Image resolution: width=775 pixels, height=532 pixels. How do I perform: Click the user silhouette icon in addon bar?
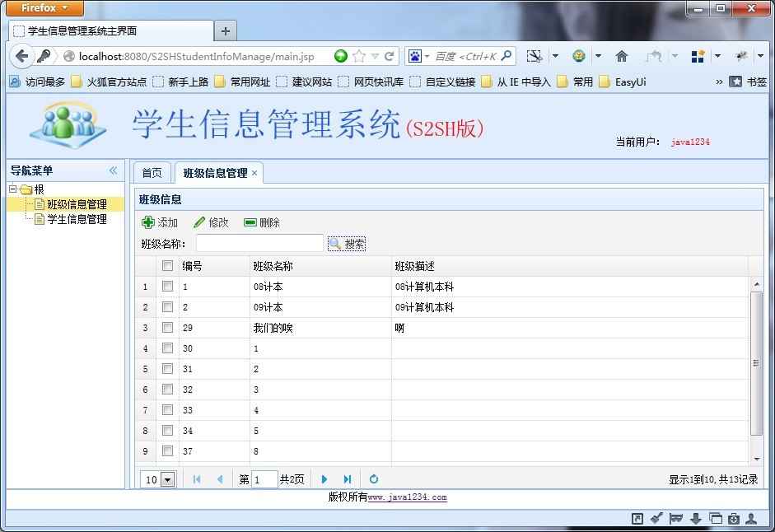click(751, 518)
